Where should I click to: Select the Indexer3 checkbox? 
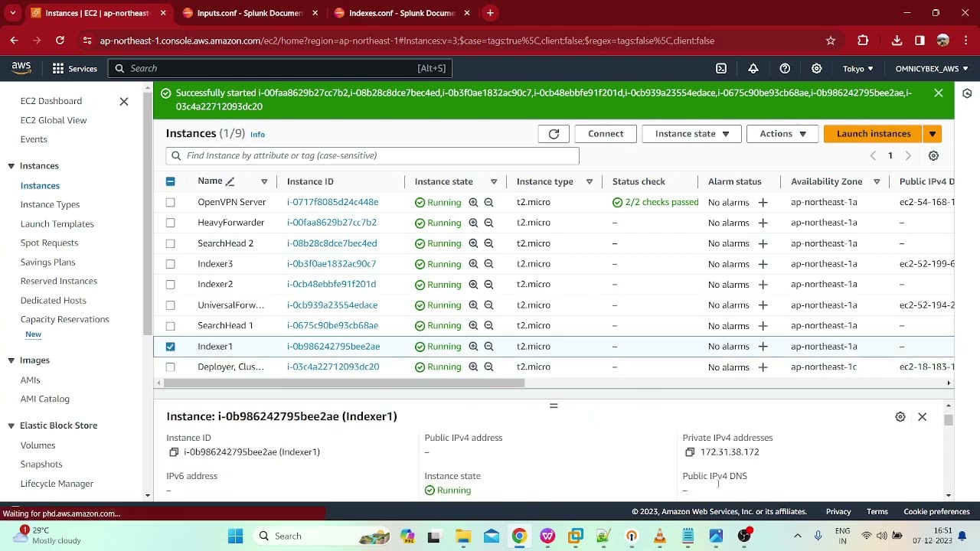[170, 264]
